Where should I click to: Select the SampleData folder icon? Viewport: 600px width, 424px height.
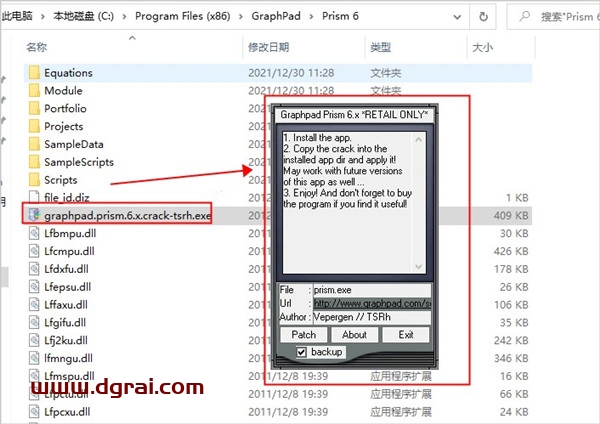coord(33,144)
